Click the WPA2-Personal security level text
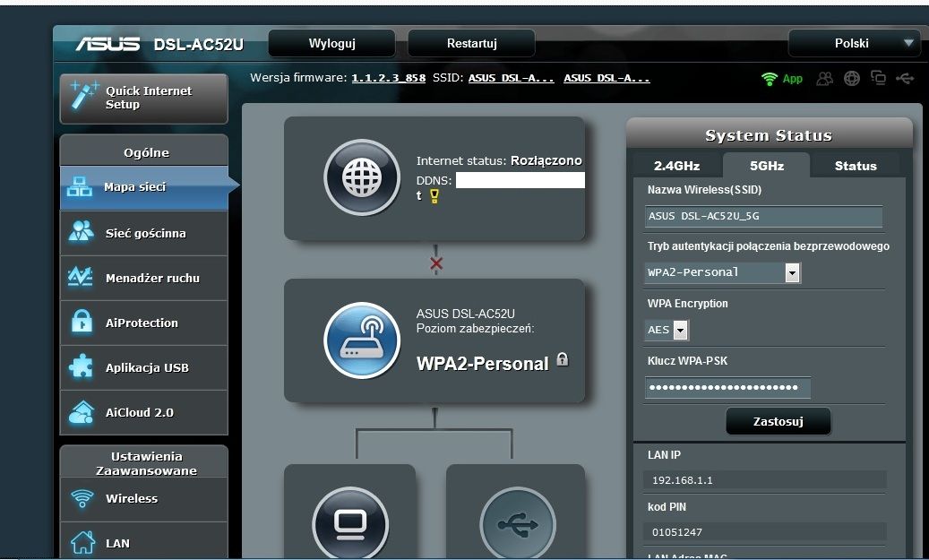The height and width of the screenshot is (560, 929). click(482, 363)
